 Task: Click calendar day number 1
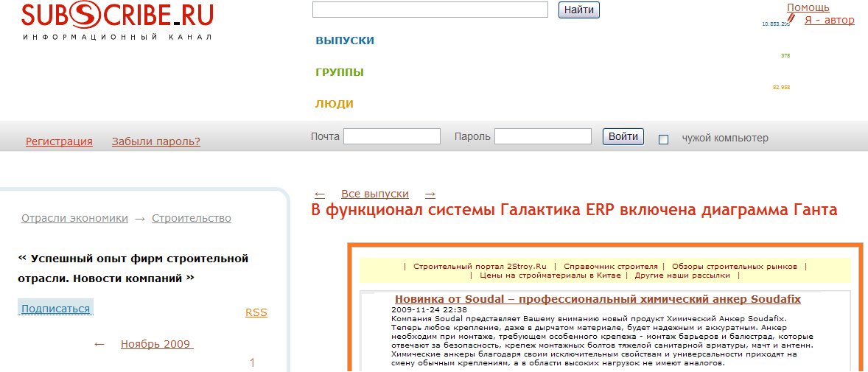click(253, 363)
